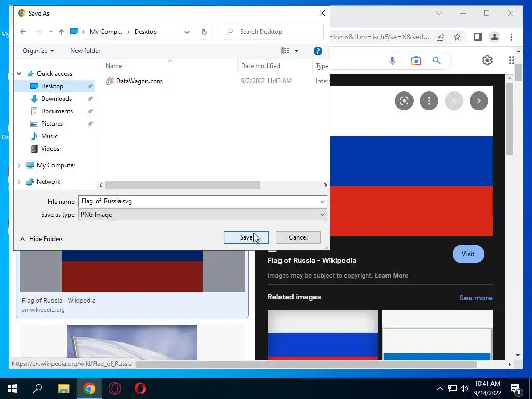This screenshot has height=399, width=532.
Task: Collapse the Quick access tree
Action: [x=19, y=74]
